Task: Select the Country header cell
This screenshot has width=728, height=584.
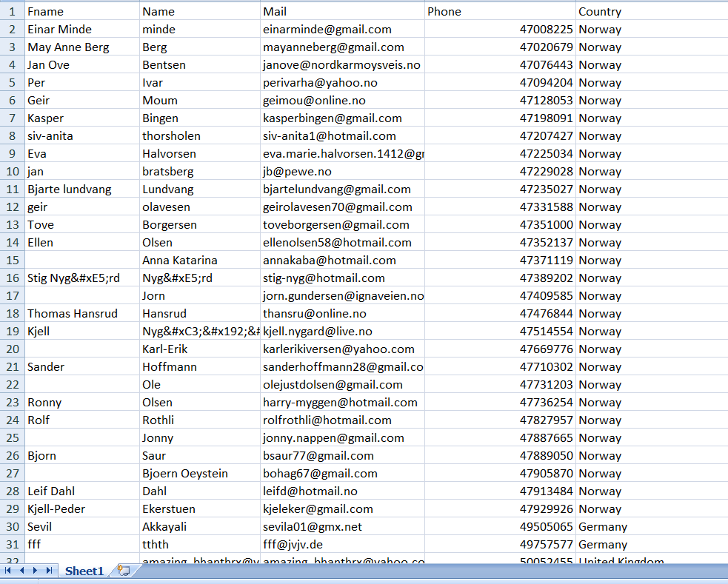Action: [652, 11]
